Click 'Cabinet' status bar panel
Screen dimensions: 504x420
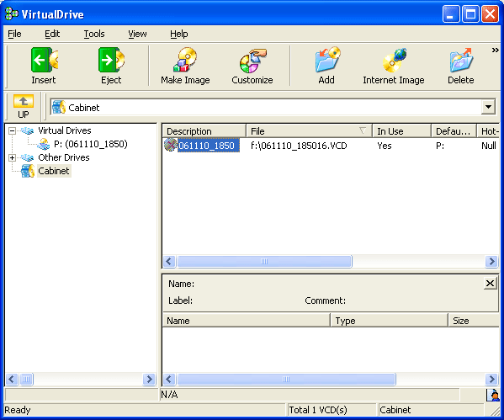(x=431, y=410)
